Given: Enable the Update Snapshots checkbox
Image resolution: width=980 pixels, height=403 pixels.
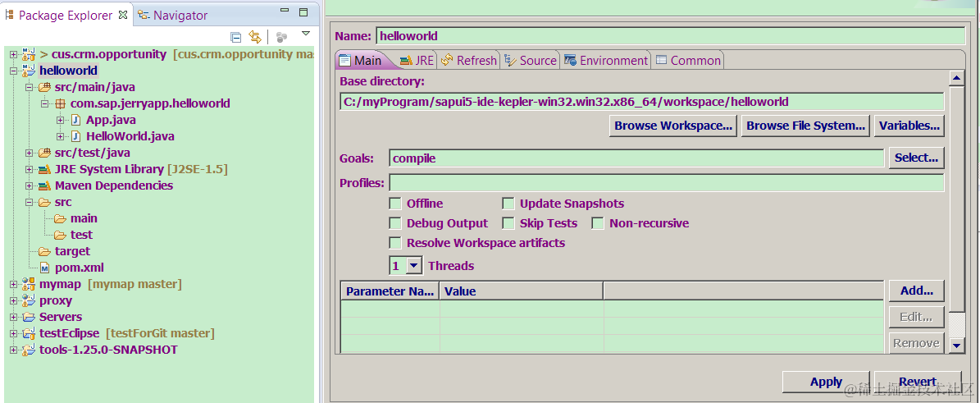Looking at the screenshot, I should 508,204.
